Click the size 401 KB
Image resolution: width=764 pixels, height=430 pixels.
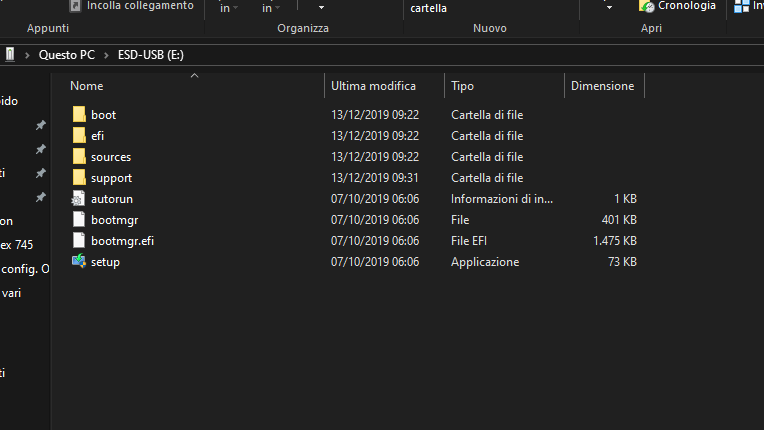(x=619, y=220)
